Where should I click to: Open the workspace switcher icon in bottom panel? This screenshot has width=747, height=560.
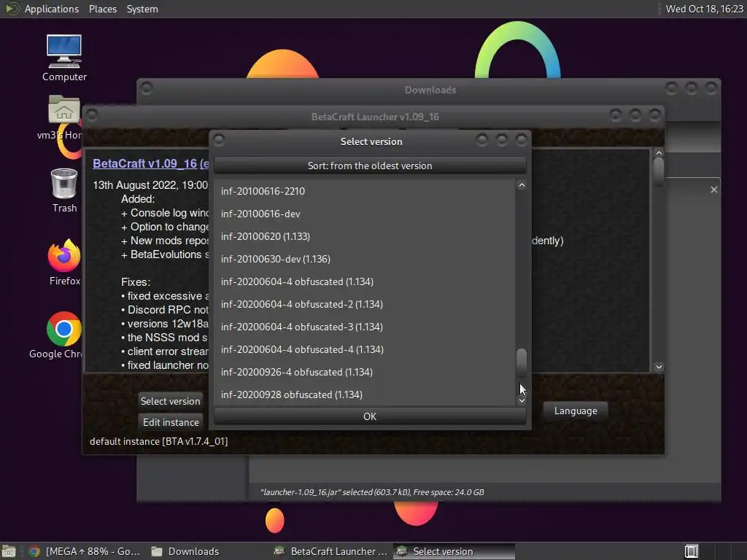(x=692, y=551)
